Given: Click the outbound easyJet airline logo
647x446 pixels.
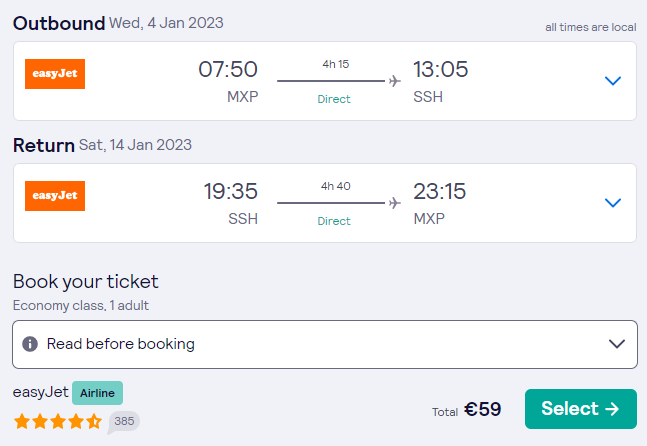Looking at the screenshot, I should click(55, 74).
